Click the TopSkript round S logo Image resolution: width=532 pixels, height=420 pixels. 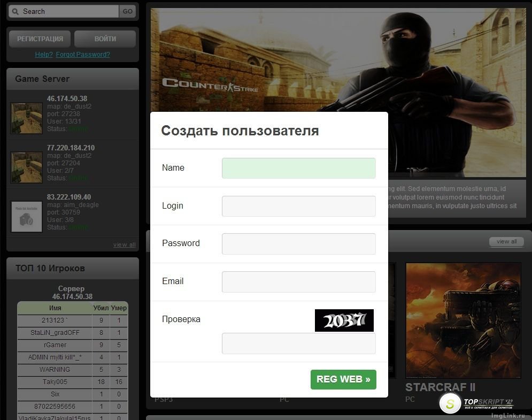tap(450, 403)
